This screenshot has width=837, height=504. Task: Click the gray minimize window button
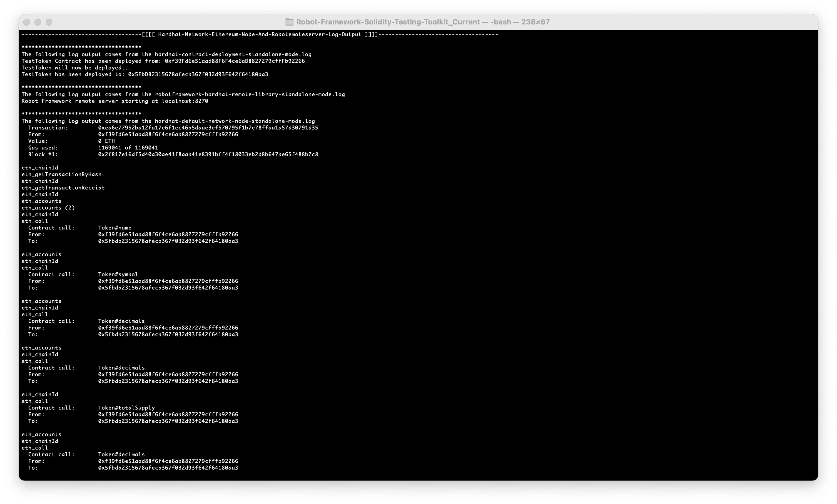pyautogui.click(x=38, y=22)
